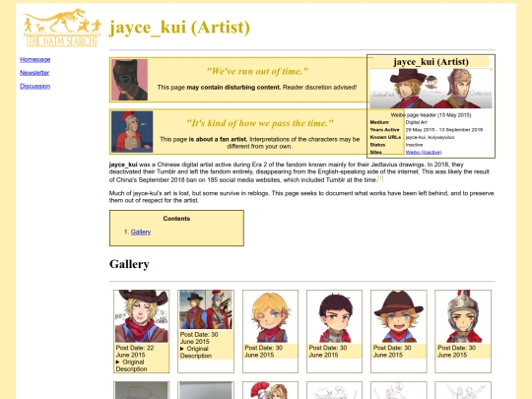
Task: Open the chibi with Roman helmet thumbnail
Action: (x=463, y=316)
